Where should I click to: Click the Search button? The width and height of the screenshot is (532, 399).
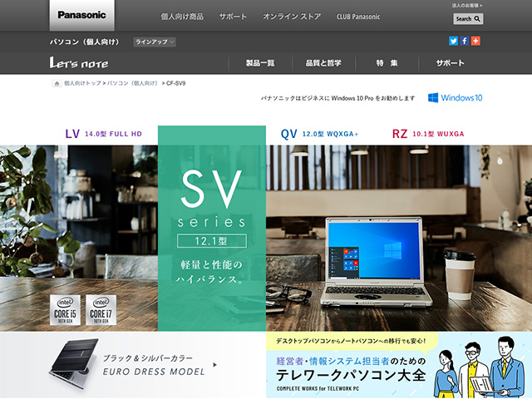click(x=468, y=19)
